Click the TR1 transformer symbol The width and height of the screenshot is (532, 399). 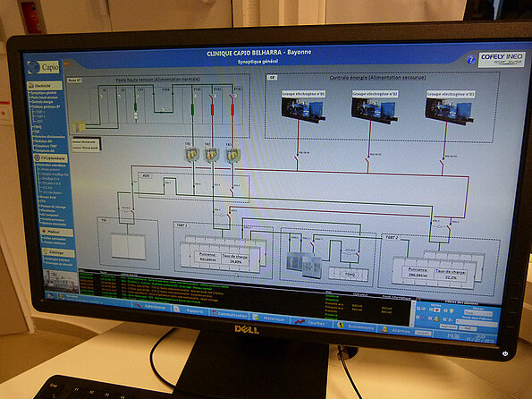(191, 155)
